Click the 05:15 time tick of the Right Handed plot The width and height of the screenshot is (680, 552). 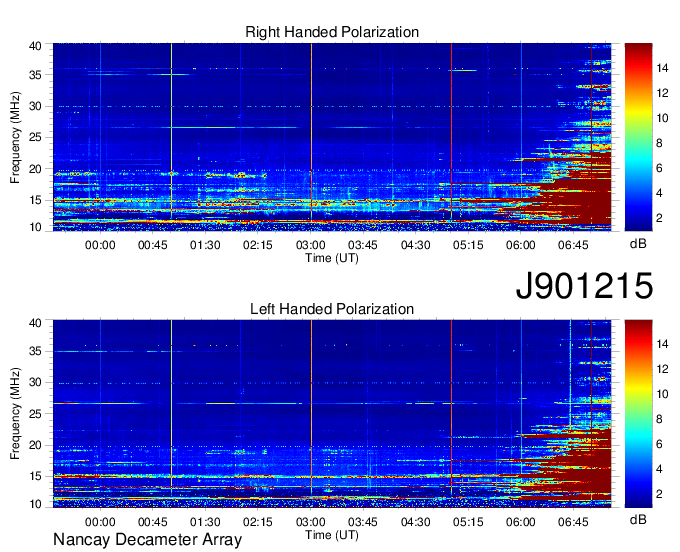[x=468, y=245]
